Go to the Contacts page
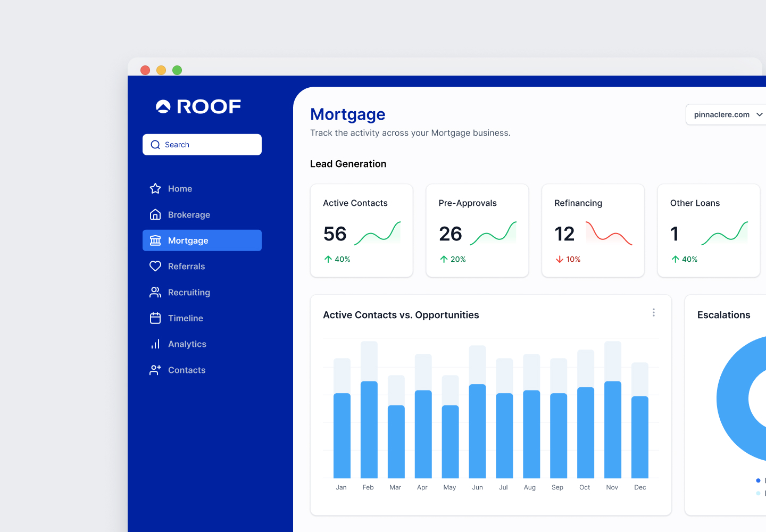 click(202, 370)
